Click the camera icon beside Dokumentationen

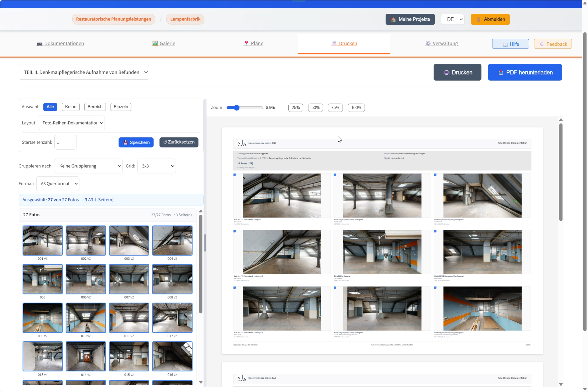point(39,44)
